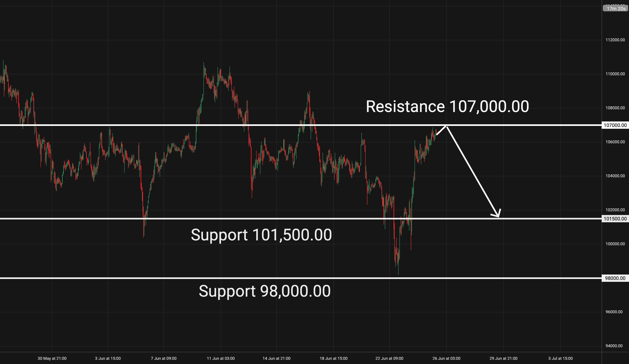Click the 3 Jul at 15:00 time label
Image resolution: width=629 pixels, height=364 pixels.
click(x=560, y=358)
